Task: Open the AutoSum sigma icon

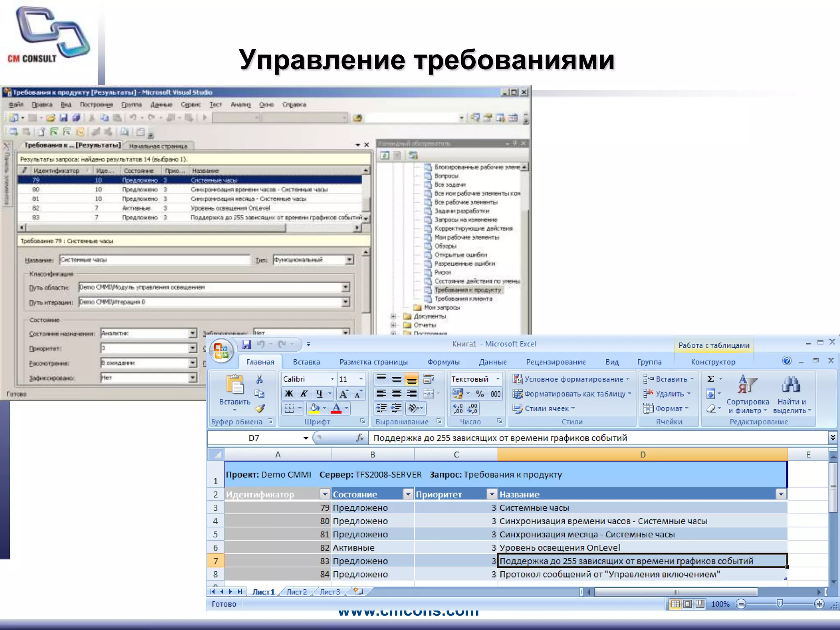Action: tap(711, 379)
